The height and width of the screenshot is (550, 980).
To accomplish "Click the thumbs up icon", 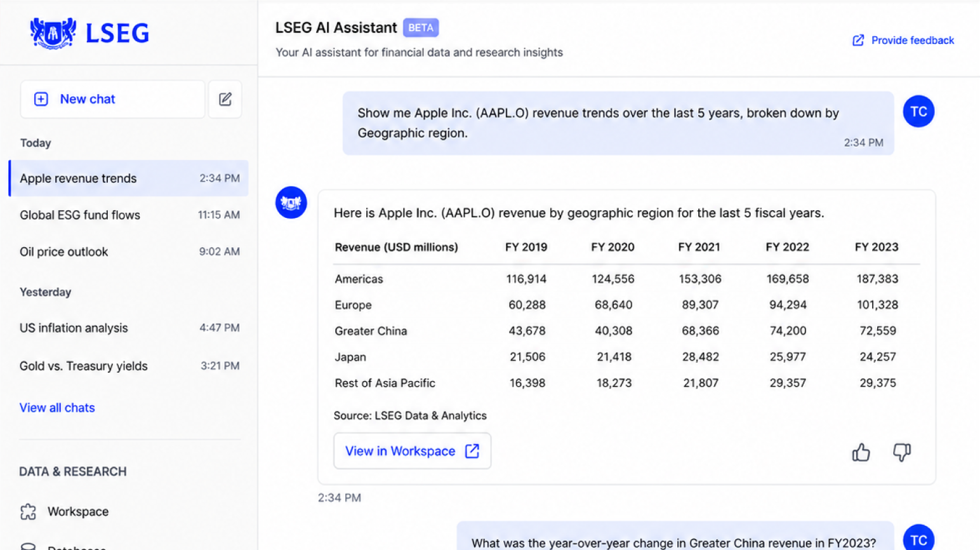I will tap(861, 452).
